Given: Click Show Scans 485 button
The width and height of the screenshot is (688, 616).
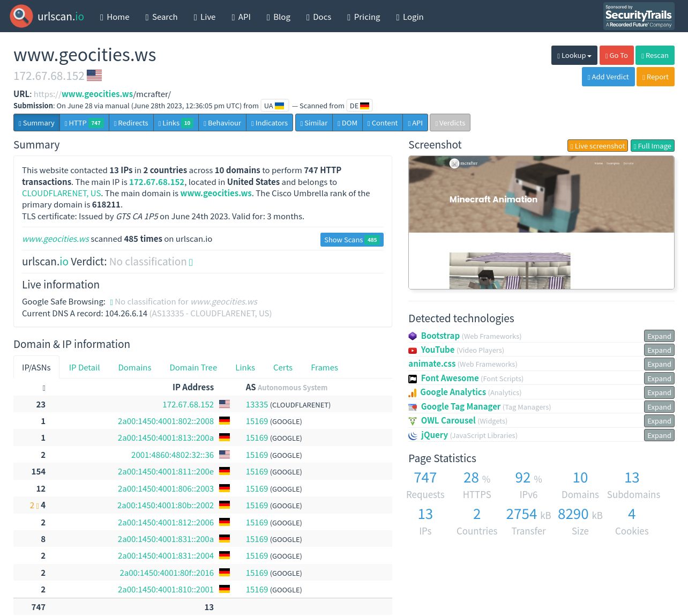Looking at the screenshot, I should pyautogui.click(x=352, y=240).
